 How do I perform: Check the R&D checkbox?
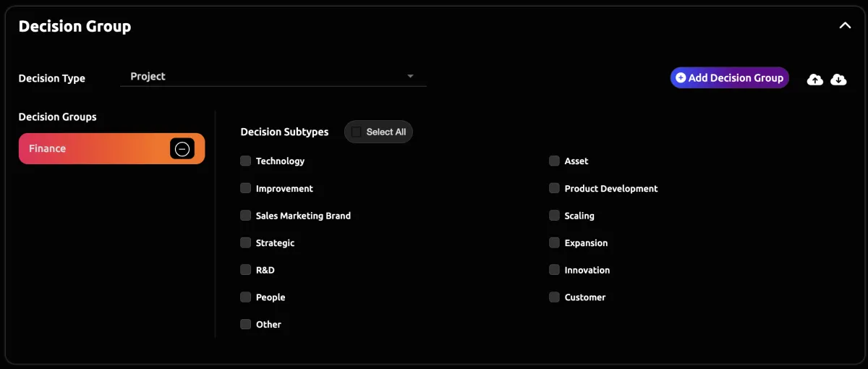[245, 270]
